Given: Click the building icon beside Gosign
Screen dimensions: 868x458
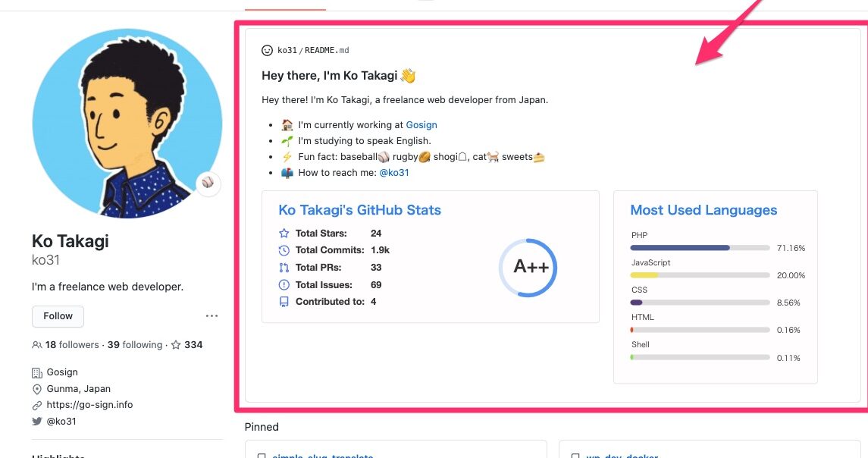Looking at the screenshot, I should coord(36,372).
